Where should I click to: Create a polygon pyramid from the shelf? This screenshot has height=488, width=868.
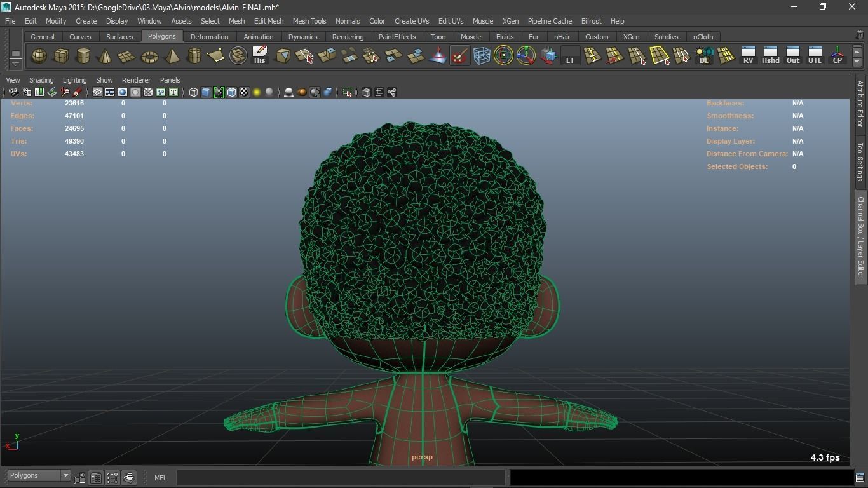172,56
